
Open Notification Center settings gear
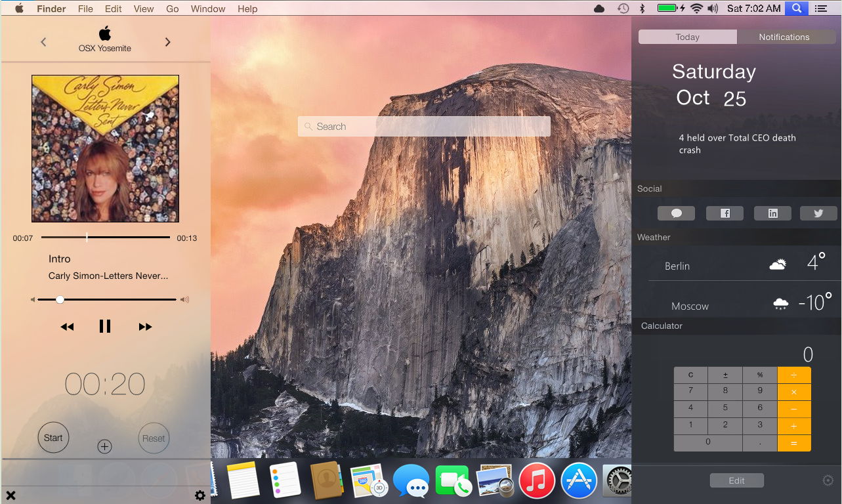(828, 480)
